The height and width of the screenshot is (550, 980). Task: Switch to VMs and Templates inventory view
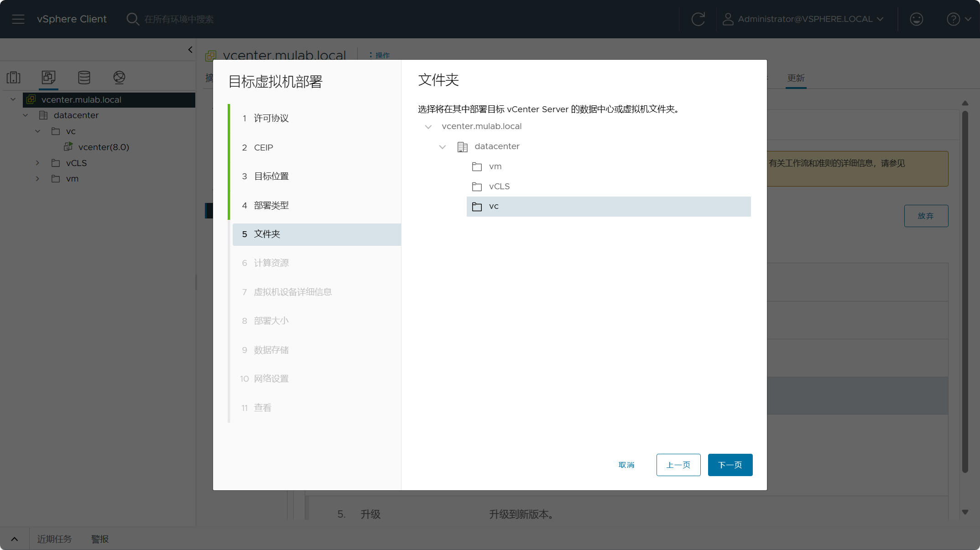(x=48, y=78)
